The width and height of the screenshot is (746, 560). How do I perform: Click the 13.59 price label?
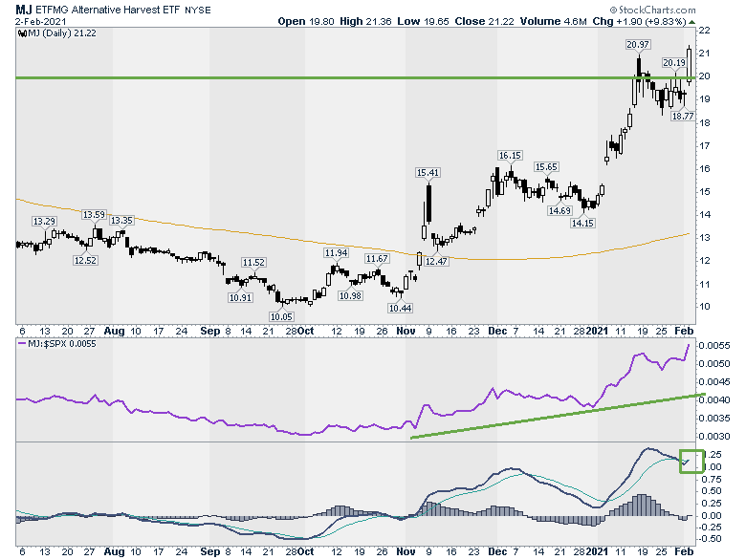pyautogui.click(x=94, y=215)
